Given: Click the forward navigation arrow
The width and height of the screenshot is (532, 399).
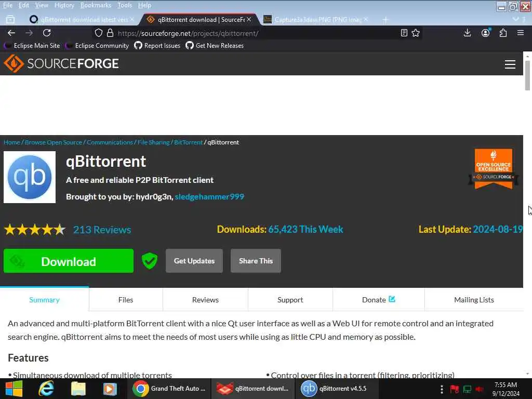Looking at the screenshot, I should tap(29, 33).
